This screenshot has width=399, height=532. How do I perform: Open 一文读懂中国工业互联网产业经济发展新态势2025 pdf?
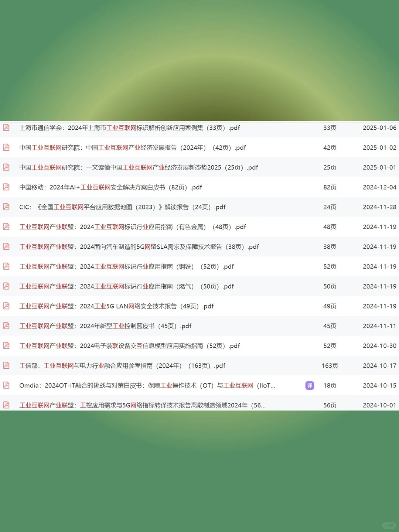(139, 168)
